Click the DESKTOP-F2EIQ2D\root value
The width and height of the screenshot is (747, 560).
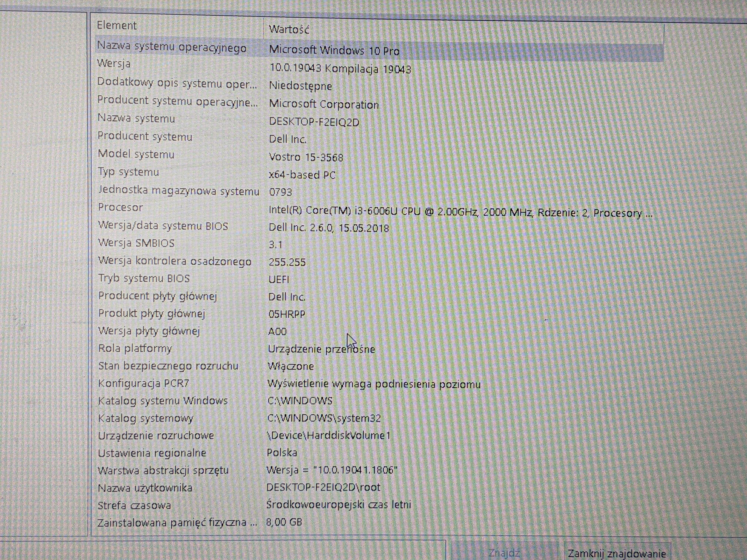click(x=323, y=487)
